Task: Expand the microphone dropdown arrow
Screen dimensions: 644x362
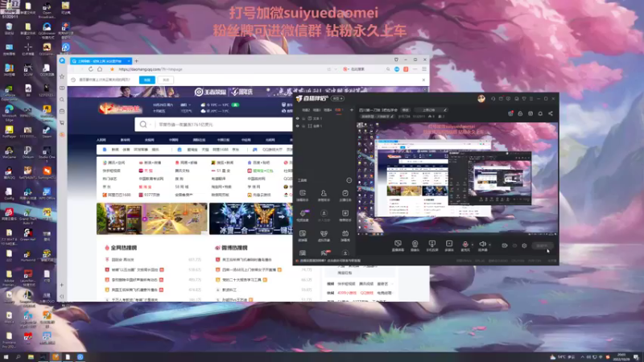Action: point(472,245)
